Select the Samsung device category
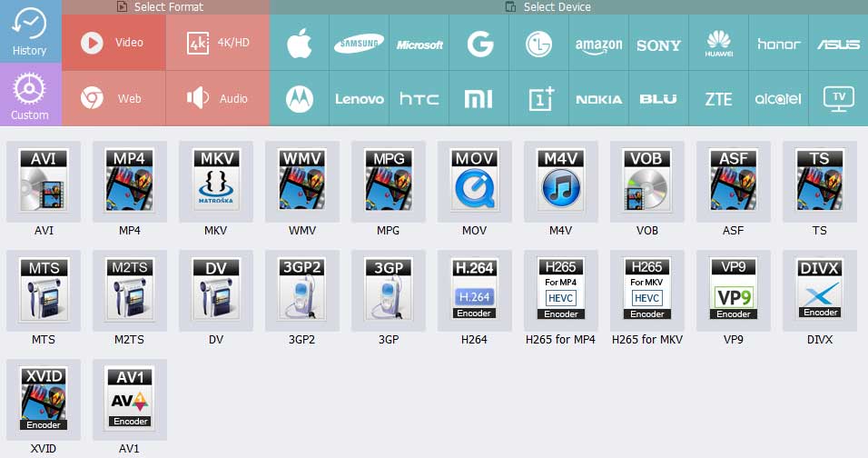The image size is (868, 458). pos(360,44)
